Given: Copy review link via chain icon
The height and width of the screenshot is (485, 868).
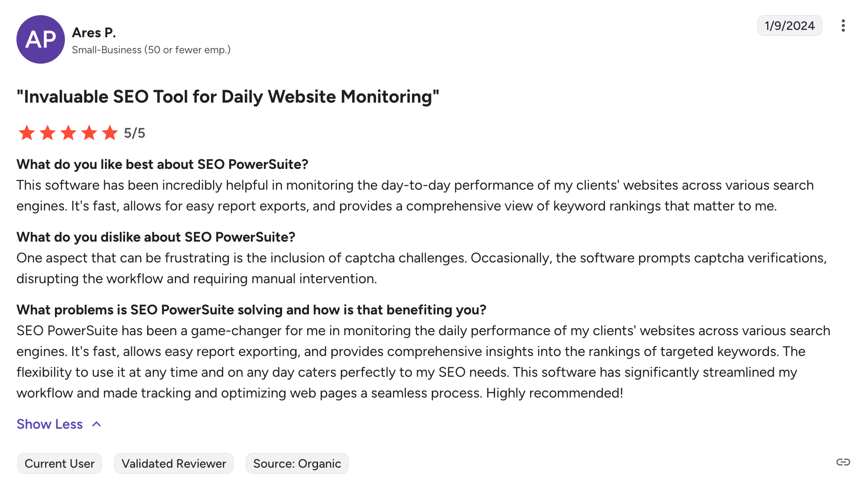Looking at the screenshot, I should click(x=843, y=462).
